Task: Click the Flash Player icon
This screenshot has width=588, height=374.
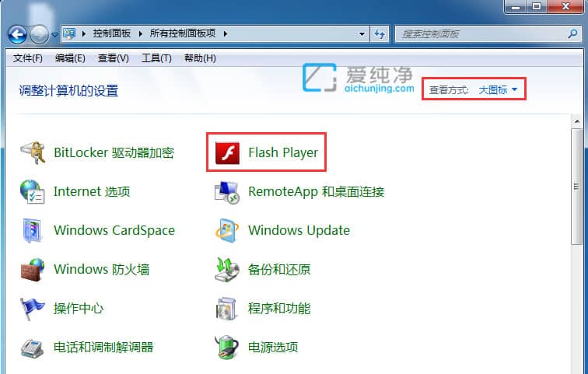Action: tap(227, 153)
